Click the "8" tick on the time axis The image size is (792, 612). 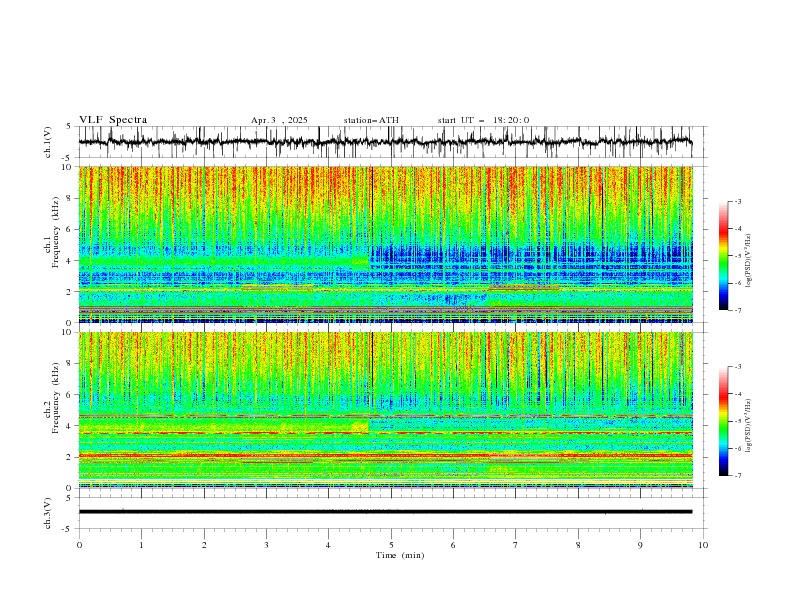click(578, 545)
